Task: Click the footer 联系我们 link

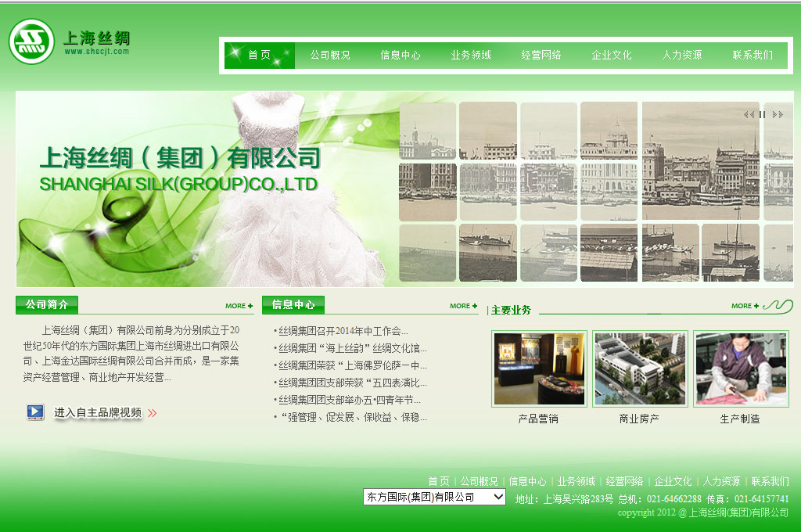Action: [770, 481]
